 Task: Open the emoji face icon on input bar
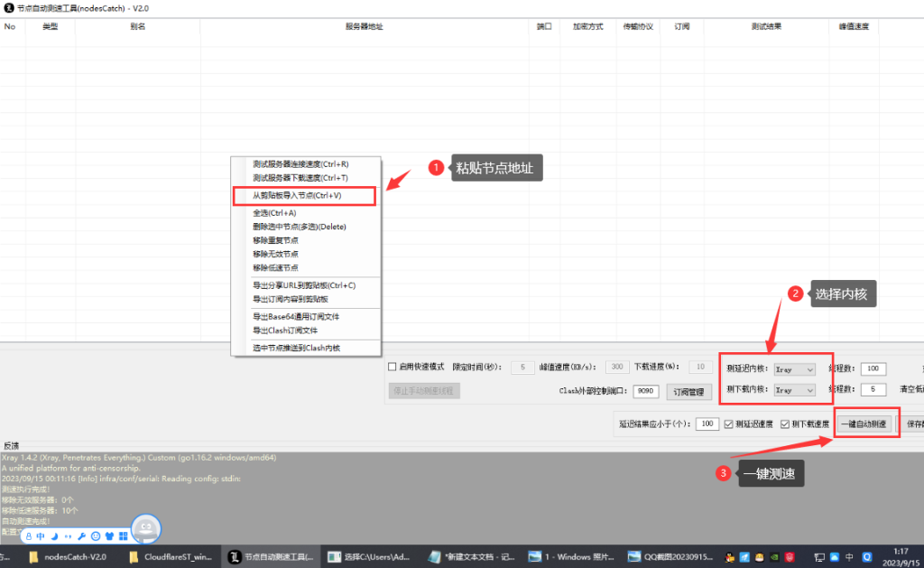point(95,535)
